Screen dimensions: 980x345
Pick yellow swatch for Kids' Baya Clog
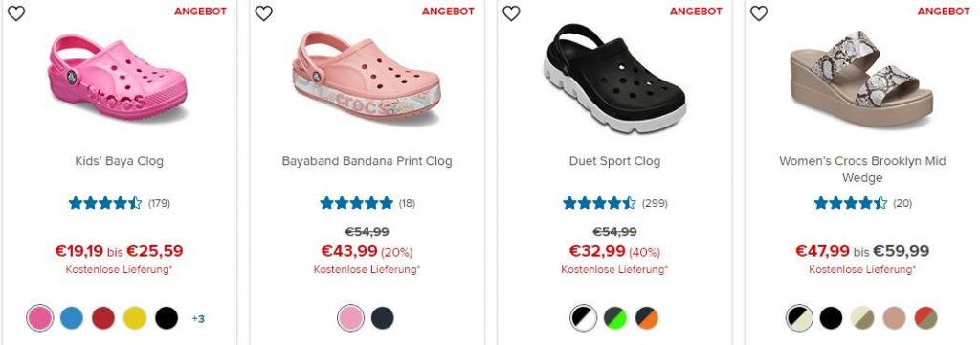(x=135, y=318)
